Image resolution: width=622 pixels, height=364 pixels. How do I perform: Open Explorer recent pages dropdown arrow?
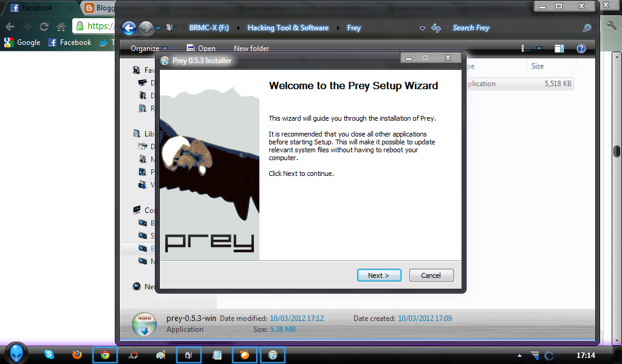pyautogui.click(x=159, y=28)
